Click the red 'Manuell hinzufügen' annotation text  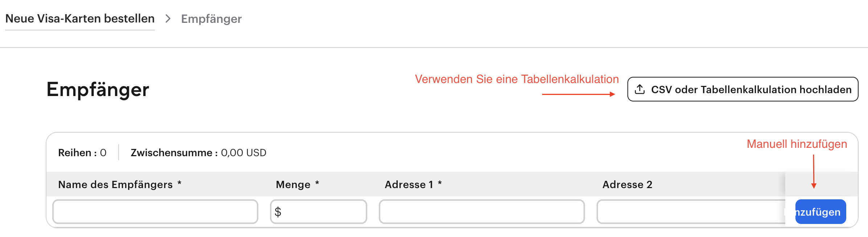point(797,144)
